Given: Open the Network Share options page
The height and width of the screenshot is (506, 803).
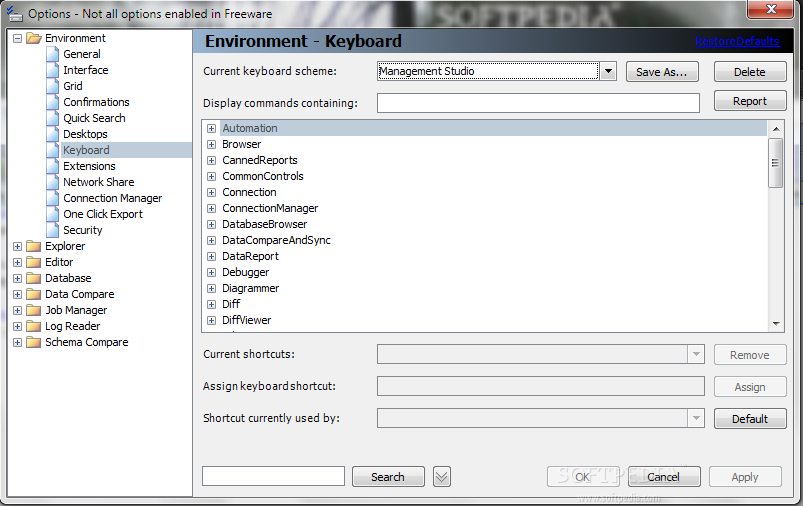Looking at the screenshot, I should [x=98, y=182].
